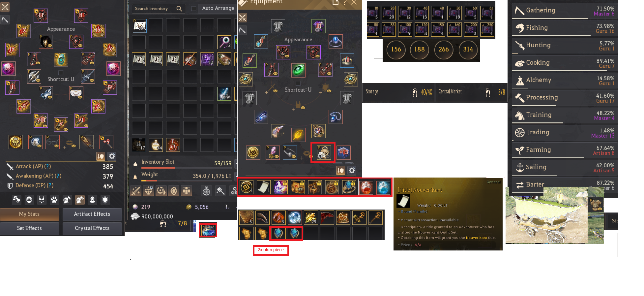Click the help (?) next to Awakening (AP)
Screen dimensions: 644x296
58,176
